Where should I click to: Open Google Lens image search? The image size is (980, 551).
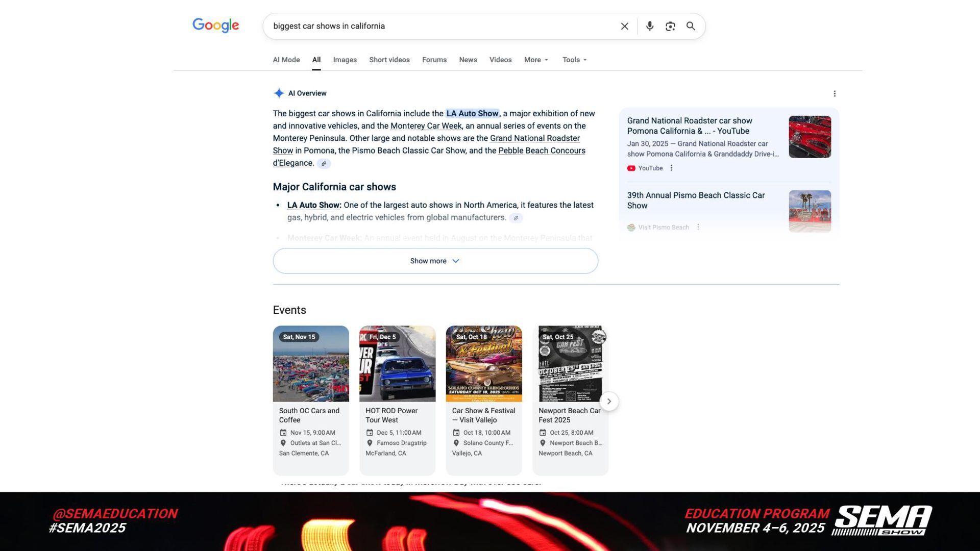(x=670, y=26)
